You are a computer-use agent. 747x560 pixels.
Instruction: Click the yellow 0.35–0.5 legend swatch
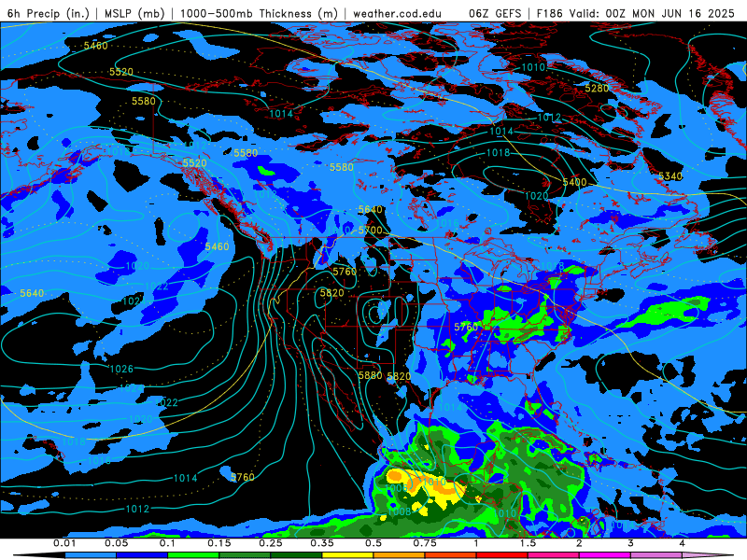(x=347, y=555)
